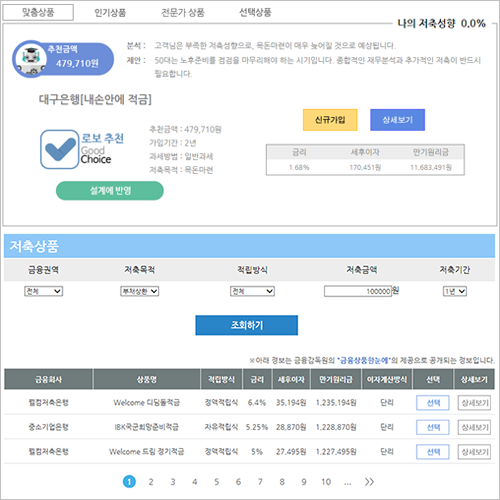This screenshot has width=500, height=500.
Task: Click the 금융회사 column header
Action: pyautogui.click(x=48, y=379)
